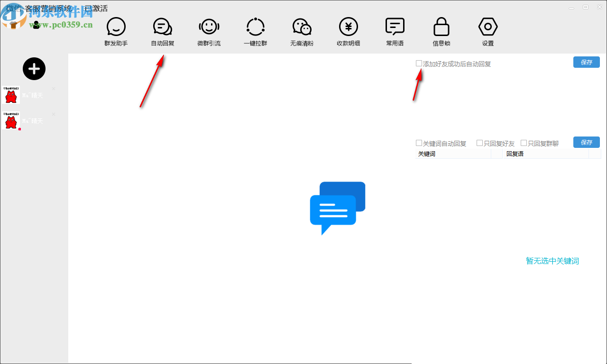This screenshot has width=607, height=364.
Task: Select the Ma˜晴天 account avatar without red dot
Action: pos(11,95)
